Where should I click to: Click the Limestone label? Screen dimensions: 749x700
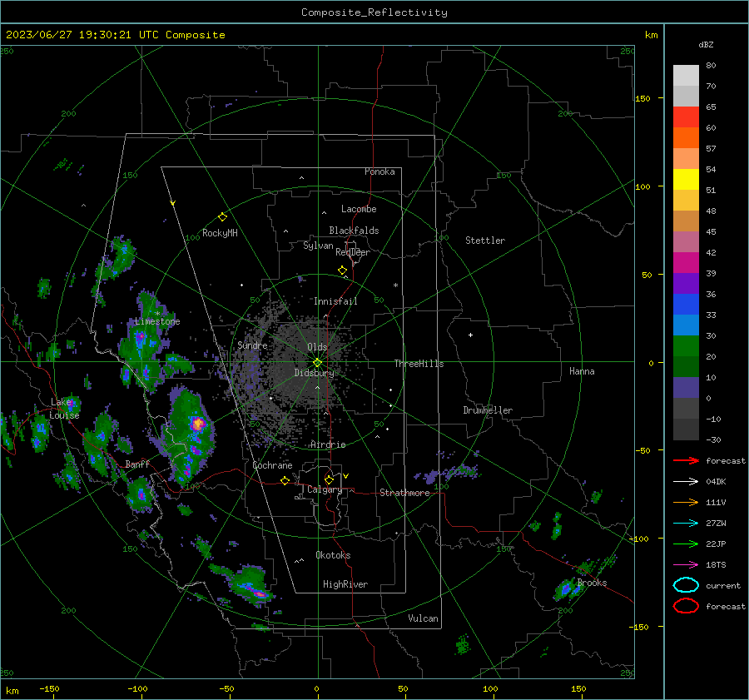coord(157,321)
